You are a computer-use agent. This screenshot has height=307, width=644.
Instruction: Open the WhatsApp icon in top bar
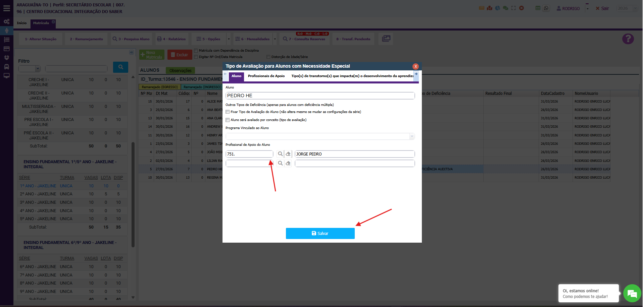(x=546, y=8)
